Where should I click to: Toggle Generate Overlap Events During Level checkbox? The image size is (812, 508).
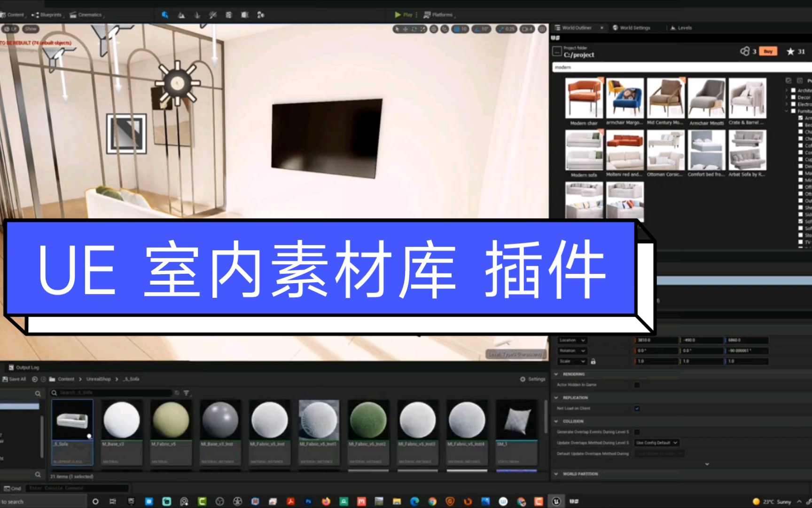tap(637, 432)
